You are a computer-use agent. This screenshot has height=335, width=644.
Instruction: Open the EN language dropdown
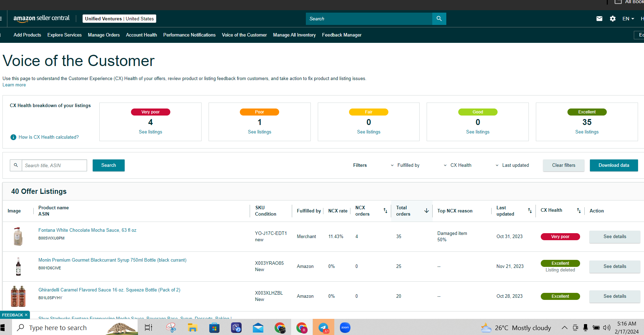[628, 19]
